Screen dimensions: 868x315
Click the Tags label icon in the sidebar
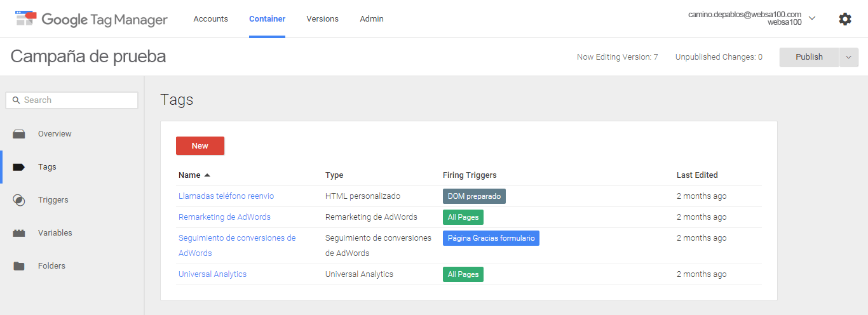19,167
